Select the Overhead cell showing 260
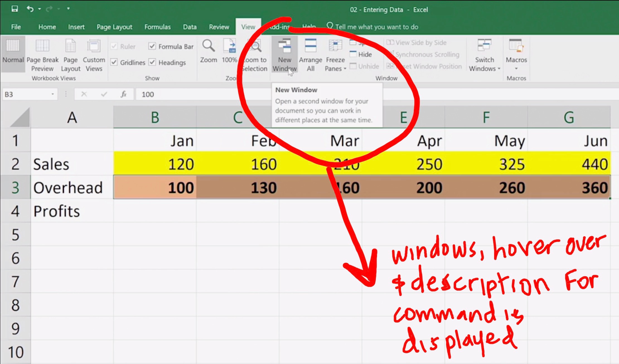The height and width of the screenshot is (364, 619). 486,187
